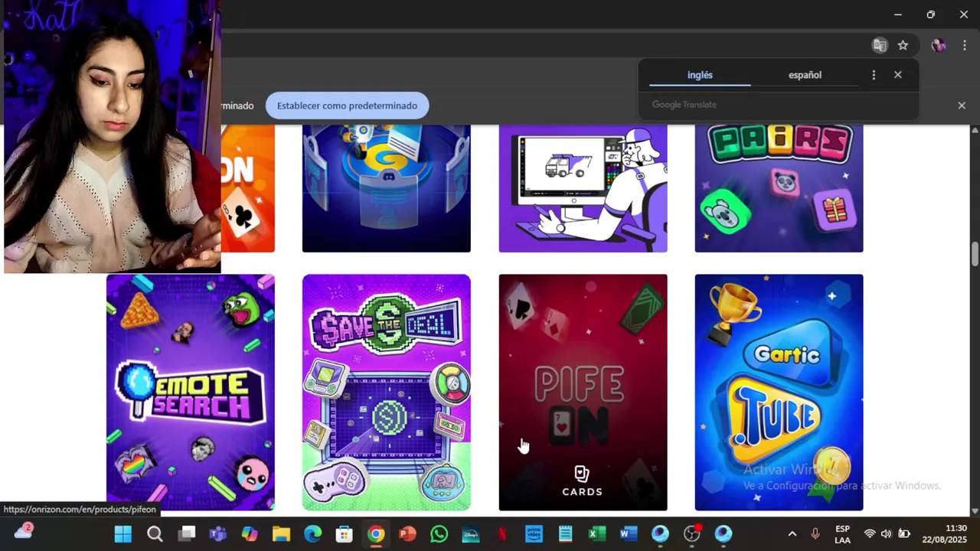Click the microphone tray icon

pos(815,533)
